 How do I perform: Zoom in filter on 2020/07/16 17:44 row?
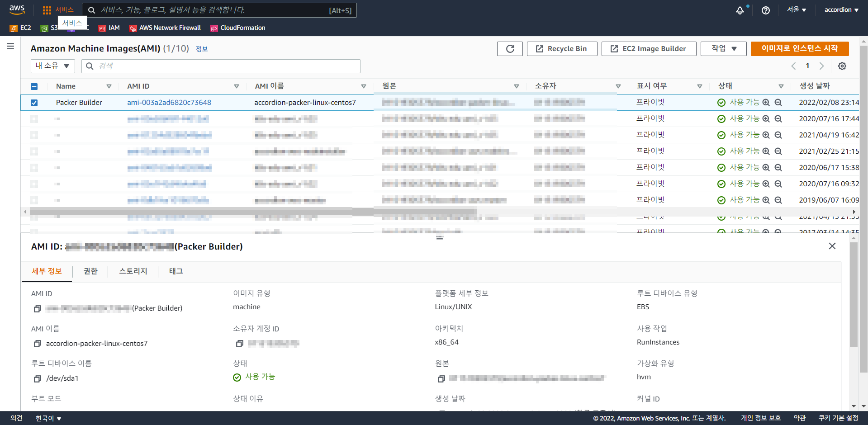point(766,119)
